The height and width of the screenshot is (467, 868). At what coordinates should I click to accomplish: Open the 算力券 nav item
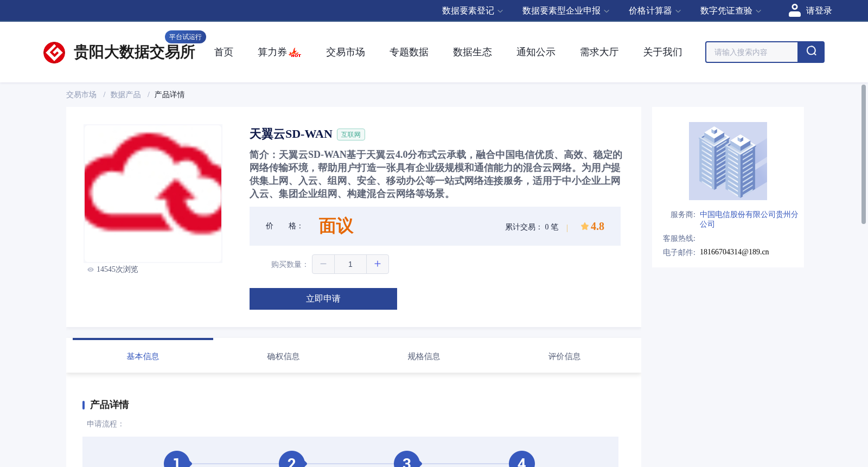(x=272, y=52)
